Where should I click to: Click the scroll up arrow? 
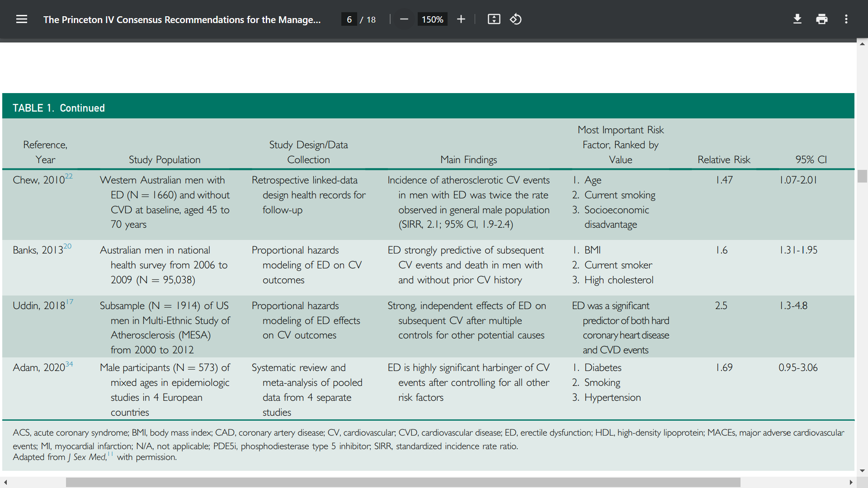tap(862, 44)
